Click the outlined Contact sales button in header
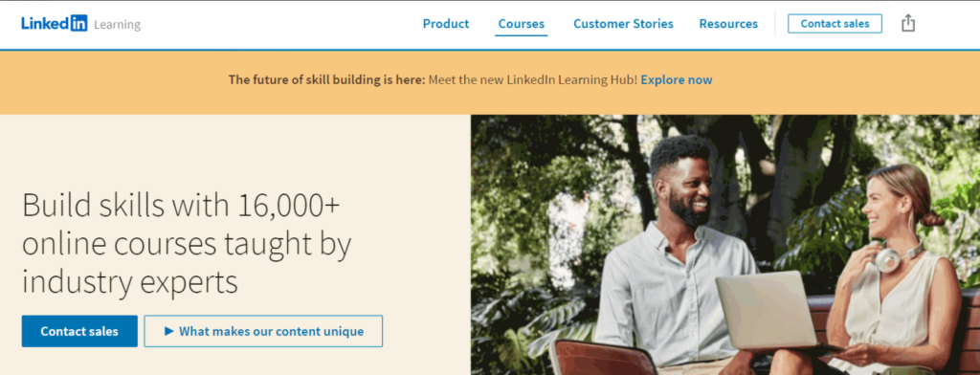 coord(835,24)
